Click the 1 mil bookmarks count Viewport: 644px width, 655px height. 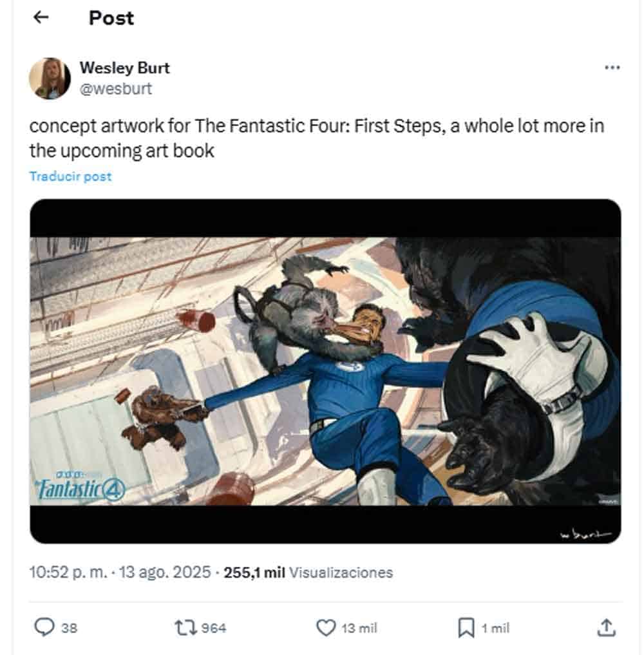point(496,628)
